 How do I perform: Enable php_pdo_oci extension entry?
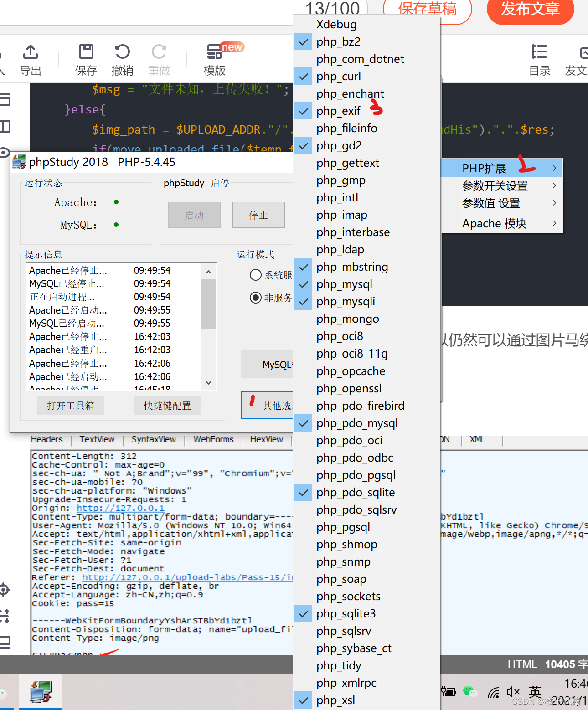pyautogui.click(x=367, y=441)
